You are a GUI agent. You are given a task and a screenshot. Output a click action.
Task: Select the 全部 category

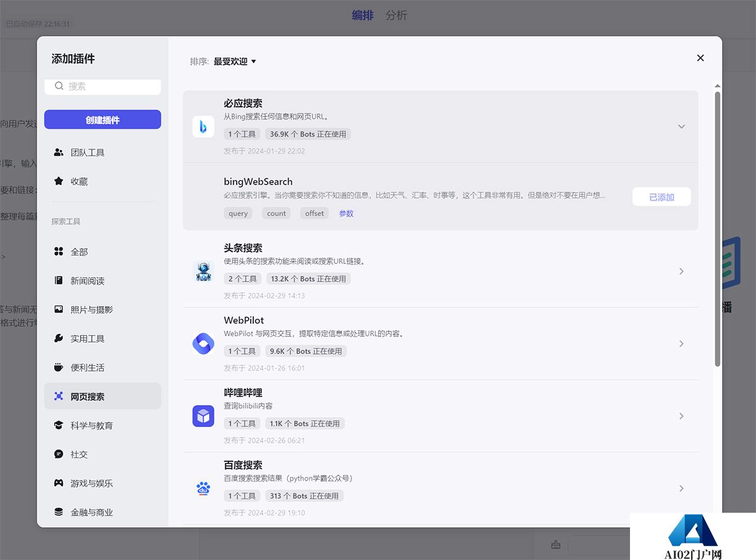pyautogui.click(x=103, y=252)
